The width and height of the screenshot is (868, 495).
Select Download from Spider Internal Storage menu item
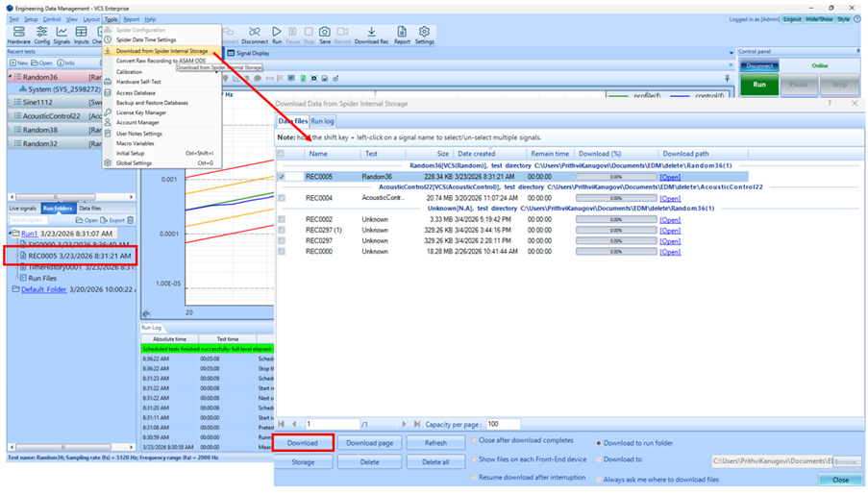click(161, 50)
